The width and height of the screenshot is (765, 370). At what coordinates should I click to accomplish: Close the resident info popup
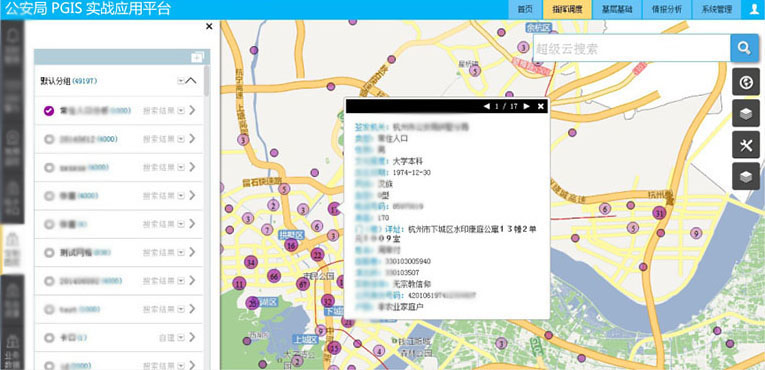pyautogui.click(x=541, y=106)
